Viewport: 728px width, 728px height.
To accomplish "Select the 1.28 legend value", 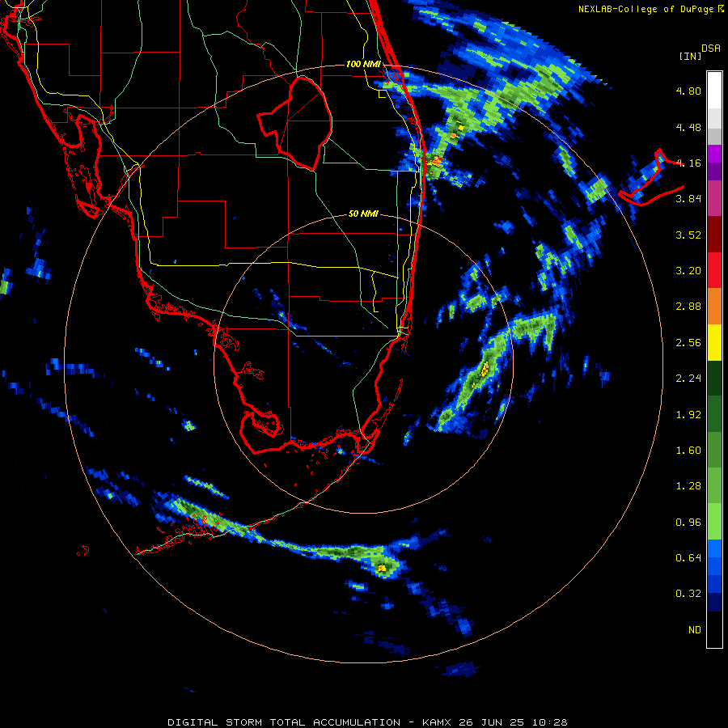I will click(688, 486).
